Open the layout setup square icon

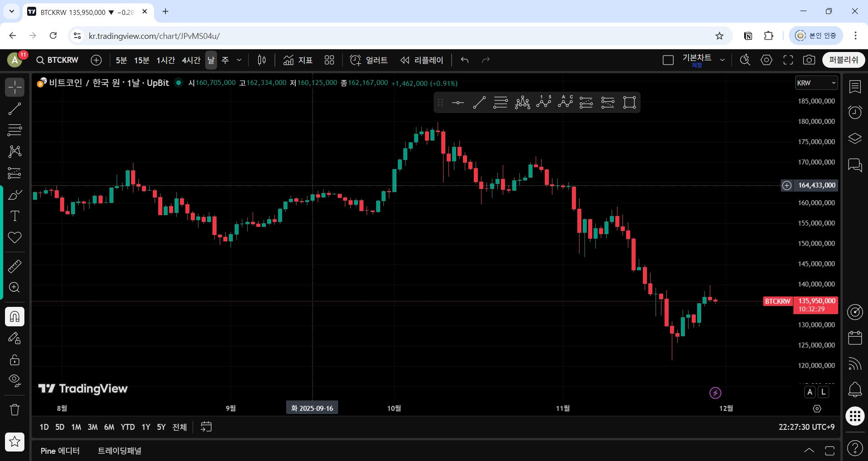coord(668,60)
